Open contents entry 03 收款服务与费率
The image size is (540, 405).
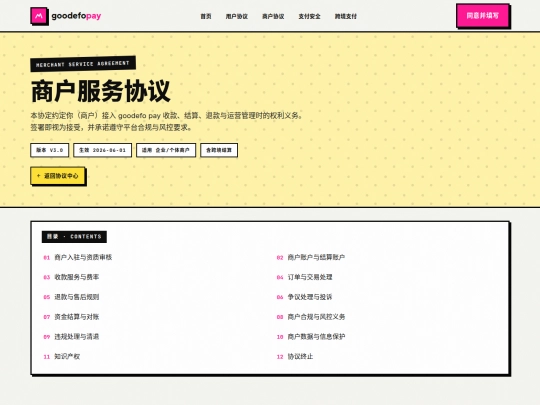[x=71, y=277]
